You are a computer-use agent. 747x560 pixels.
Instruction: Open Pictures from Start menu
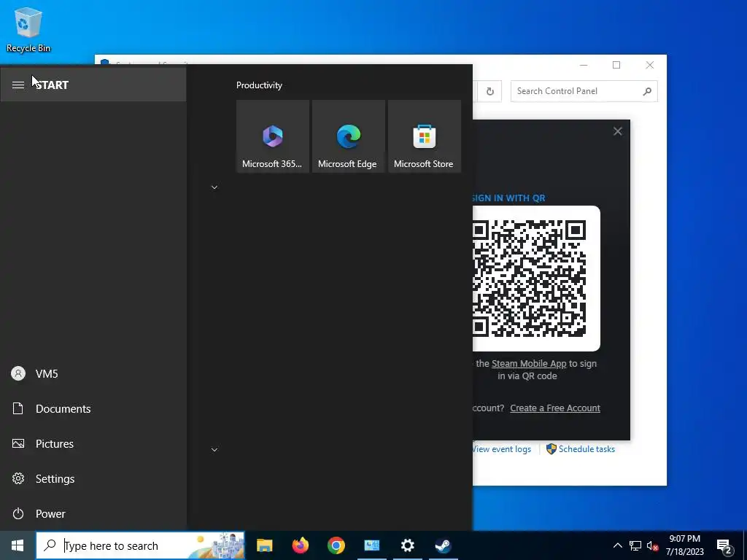pyautogui.click(x=93, y=444)
